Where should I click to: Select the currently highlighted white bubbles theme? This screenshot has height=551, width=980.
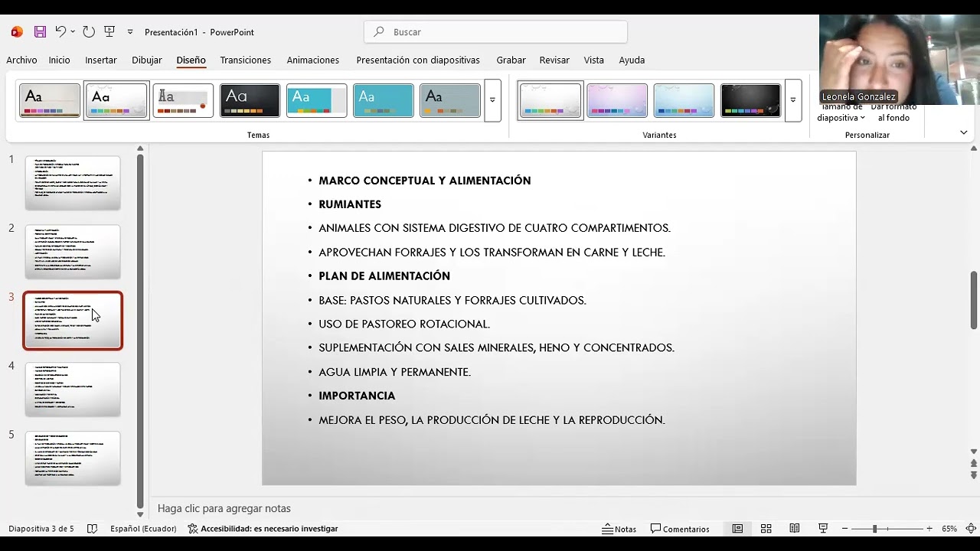pyautogui.click(x=116, y=100)
